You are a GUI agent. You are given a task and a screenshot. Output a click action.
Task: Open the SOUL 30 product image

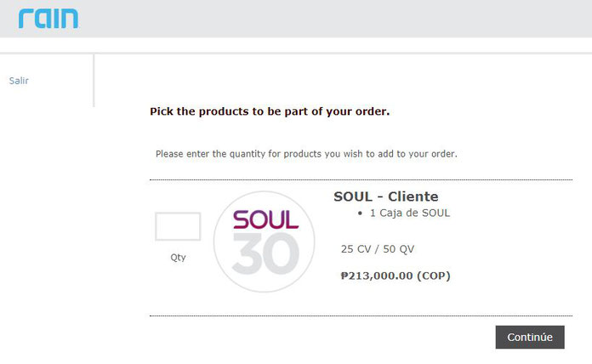[x=265, y=242]
